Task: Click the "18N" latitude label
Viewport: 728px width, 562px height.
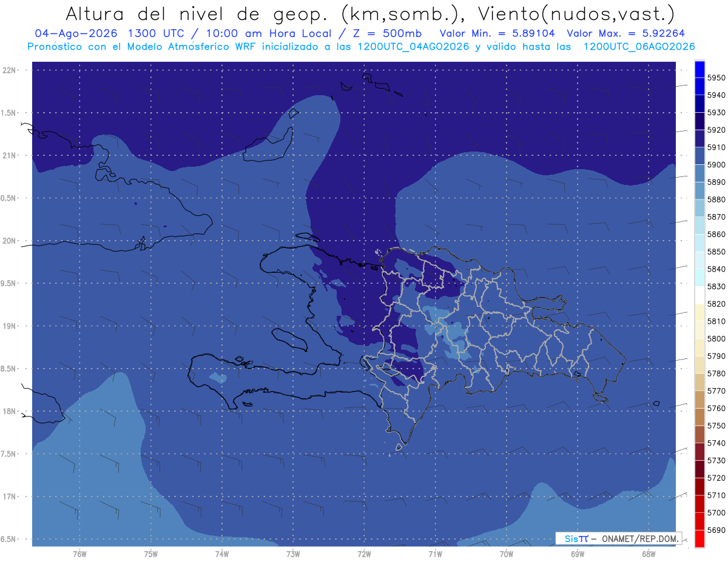Action: 10,412
